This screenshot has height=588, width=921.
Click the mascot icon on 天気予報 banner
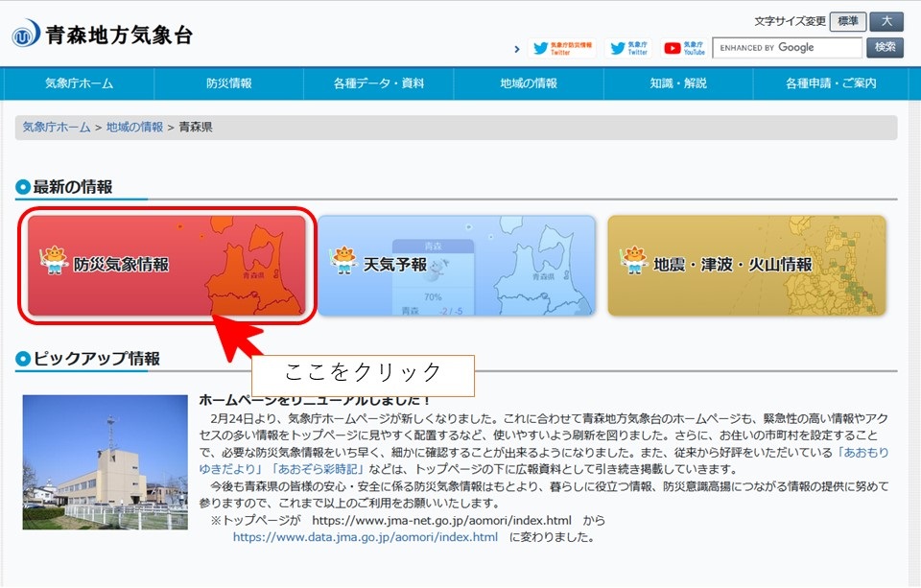tap(343, 261)
